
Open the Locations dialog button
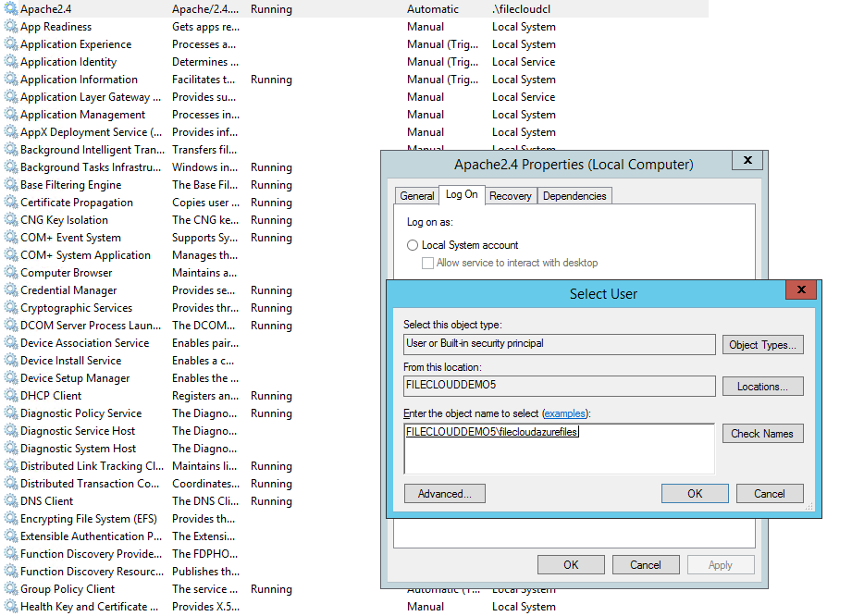click(x=762, y=387)
